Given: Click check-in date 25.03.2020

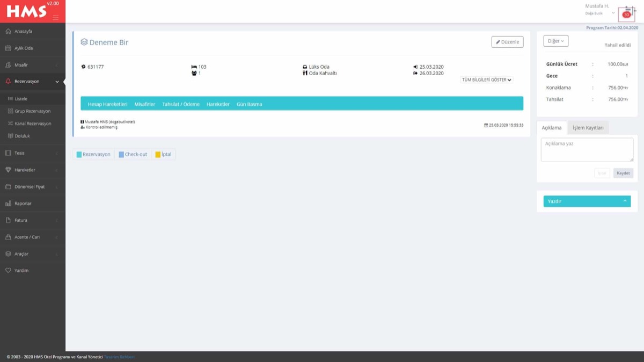Looking at the screenshot, I should 431,67.
